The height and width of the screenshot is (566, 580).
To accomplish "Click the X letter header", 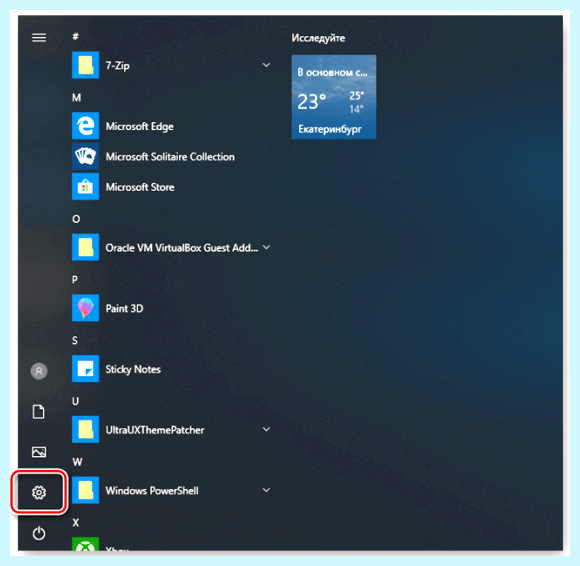I will (x=75, y=523).
